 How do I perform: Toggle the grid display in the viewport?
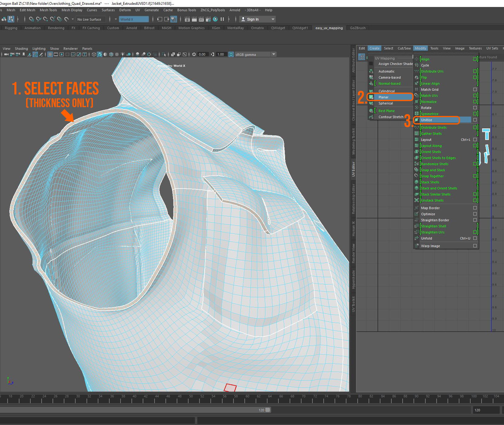coord(50,54)
